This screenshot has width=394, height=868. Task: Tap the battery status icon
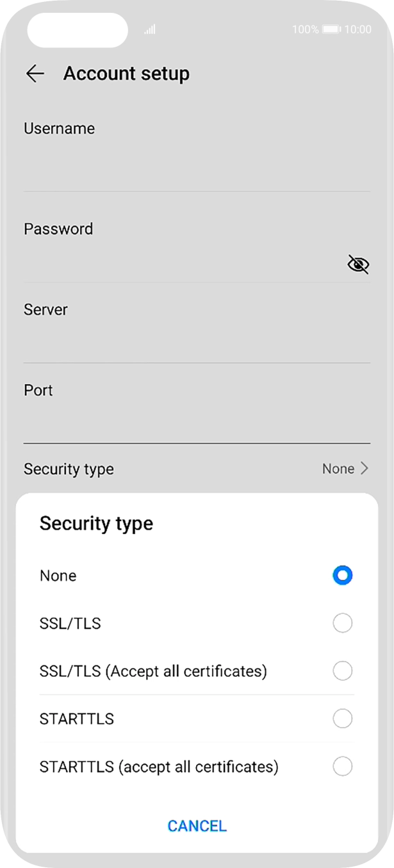(x=331, y=29)
